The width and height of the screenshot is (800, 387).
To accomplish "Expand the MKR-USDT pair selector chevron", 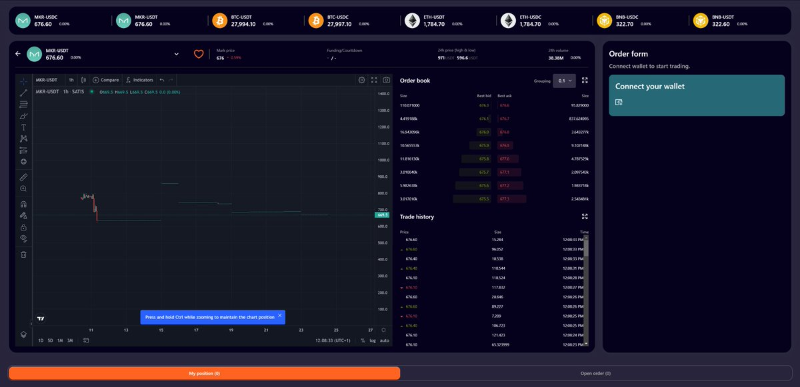I will pyautogui.click(x=177, y=54).
